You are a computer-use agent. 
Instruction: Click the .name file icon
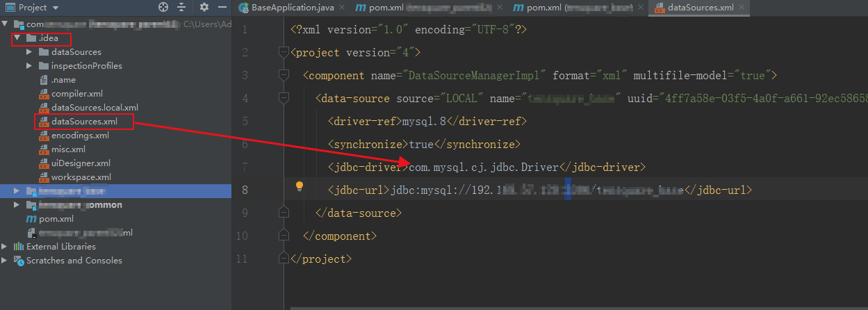44,80
